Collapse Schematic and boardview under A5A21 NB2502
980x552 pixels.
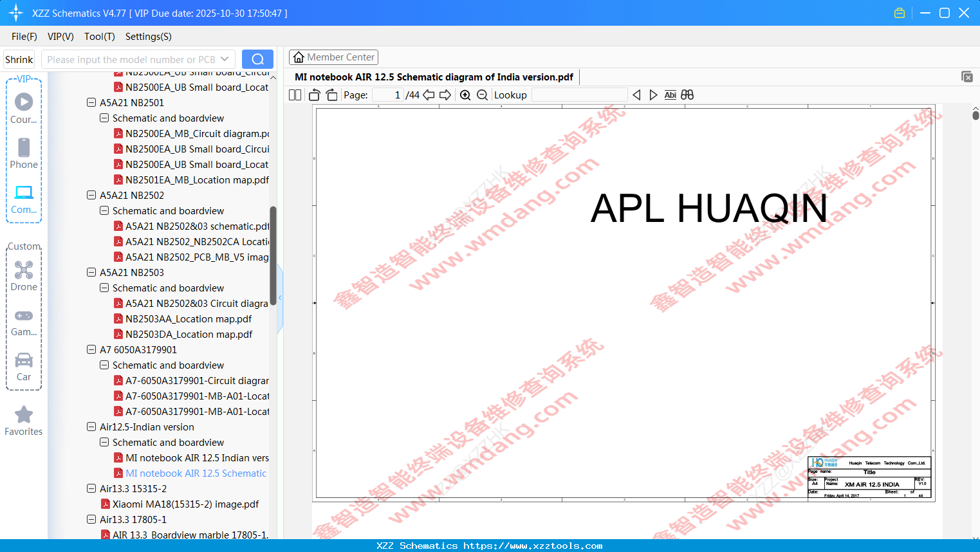(x=104, y=210)
